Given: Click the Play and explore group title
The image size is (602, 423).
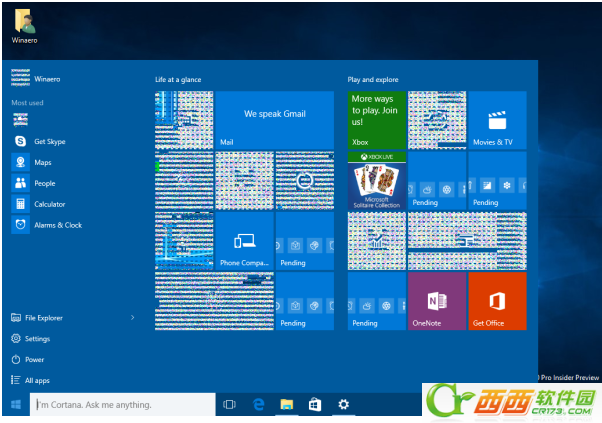Looking at the screenshot, I should point(373,80).
